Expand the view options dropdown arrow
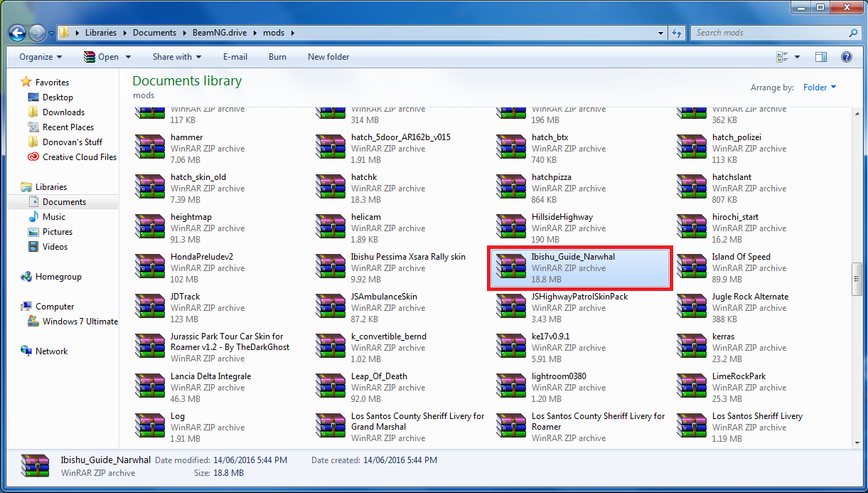 798,57
